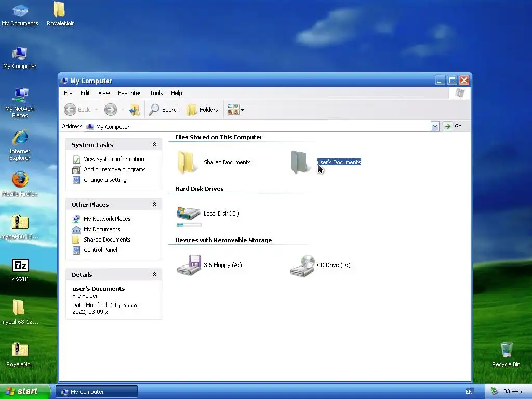
Task: Select the Recycle Bin desktop icon
Action: click(x=506, y=354)
